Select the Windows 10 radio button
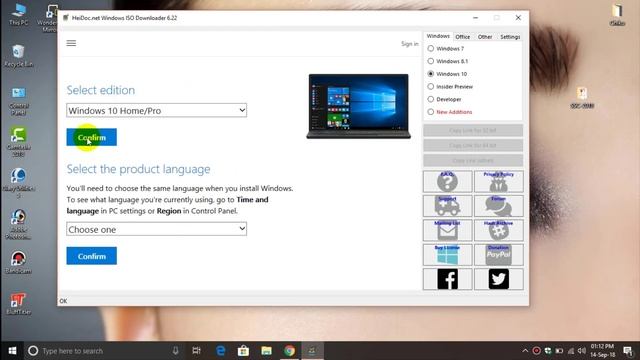This screenshot has width=640, height=360. (x=431, y=74)
